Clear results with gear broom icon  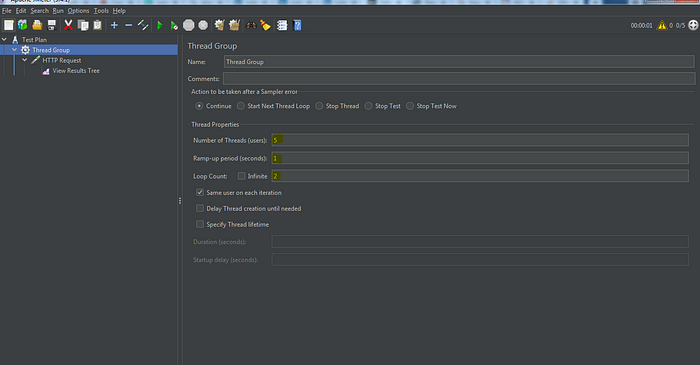click(x=219, y=25)
